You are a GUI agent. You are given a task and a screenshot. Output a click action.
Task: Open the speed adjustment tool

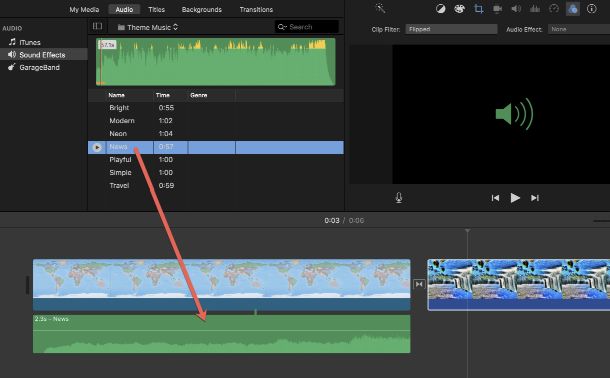pyautogui.click(x=554, y=9)
